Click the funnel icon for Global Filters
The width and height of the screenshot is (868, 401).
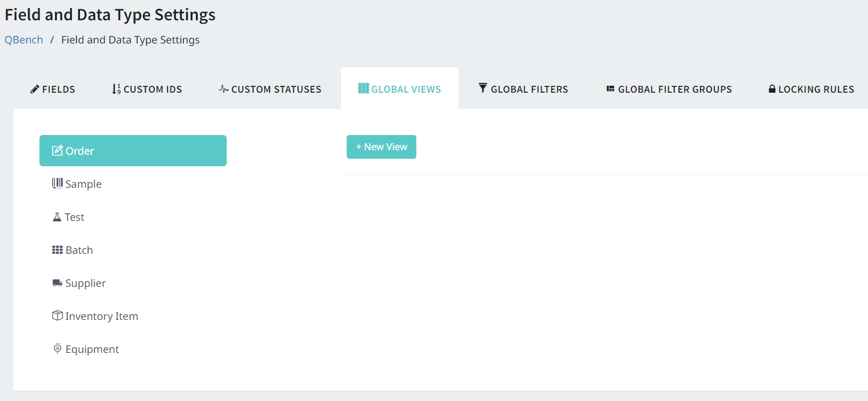tap(483, 88)
